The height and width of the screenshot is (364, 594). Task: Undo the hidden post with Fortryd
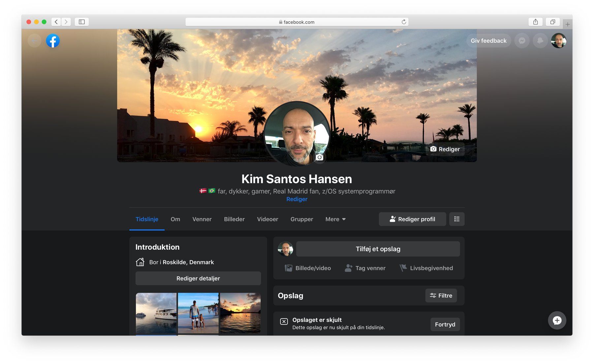click(x=445, y=324)
